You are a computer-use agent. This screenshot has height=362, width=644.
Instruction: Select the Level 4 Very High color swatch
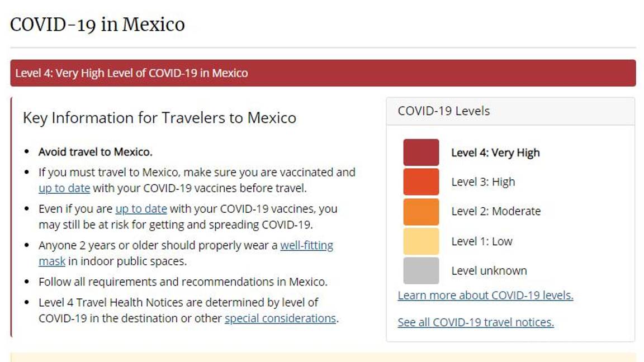[x=421, y=152]
